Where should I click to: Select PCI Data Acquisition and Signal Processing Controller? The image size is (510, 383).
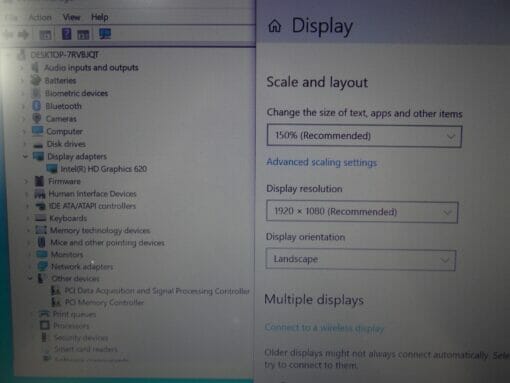pyautogui.click(x=157, y=291)
